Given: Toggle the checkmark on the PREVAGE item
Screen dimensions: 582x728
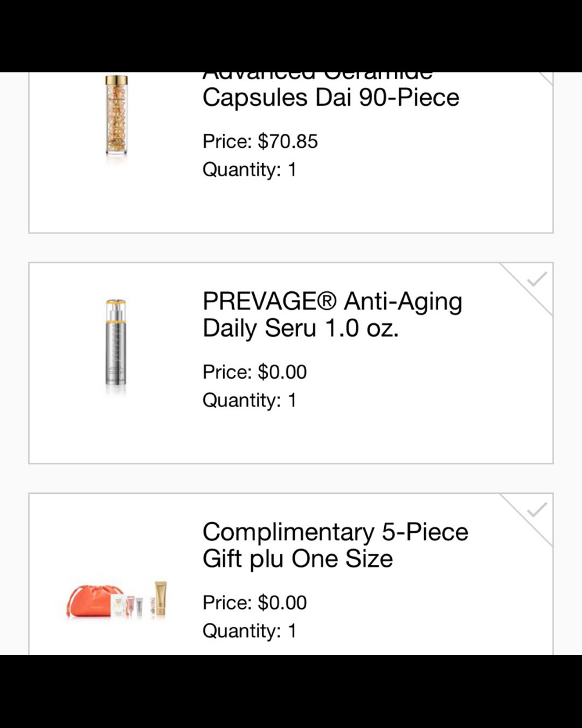Looking at the screenshot, I should point(536,279).
